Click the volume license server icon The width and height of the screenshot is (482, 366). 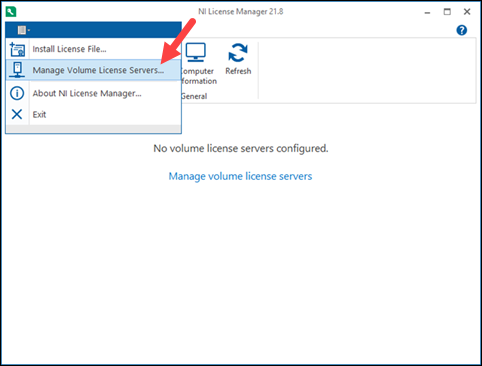[x=17, y=70]
